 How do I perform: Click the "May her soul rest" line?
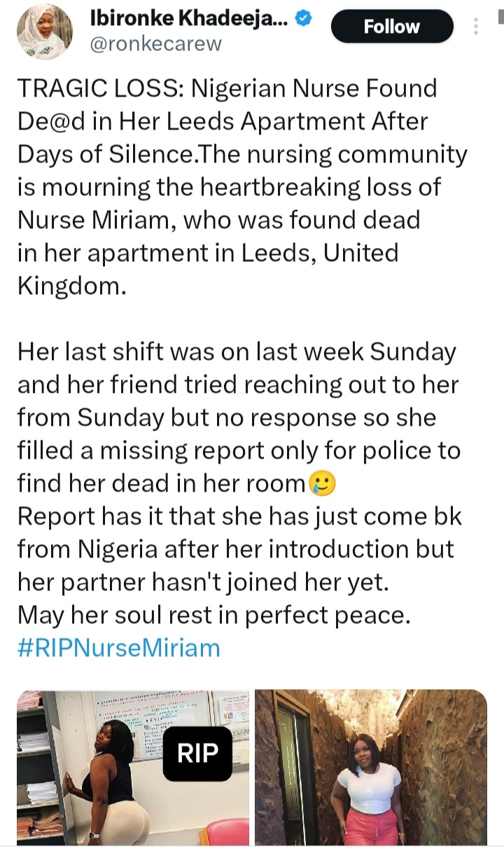click(213, 615)
